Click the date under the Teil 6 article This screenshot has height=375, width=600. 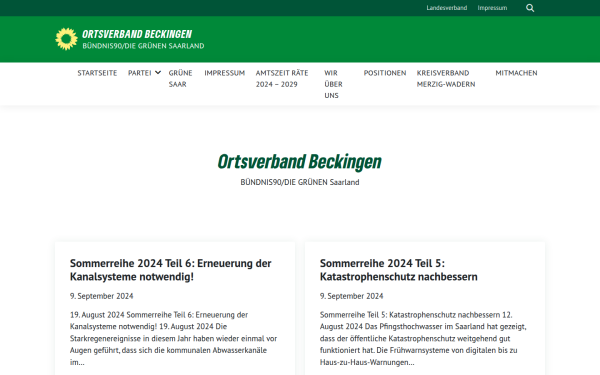[x=101, y=296]
